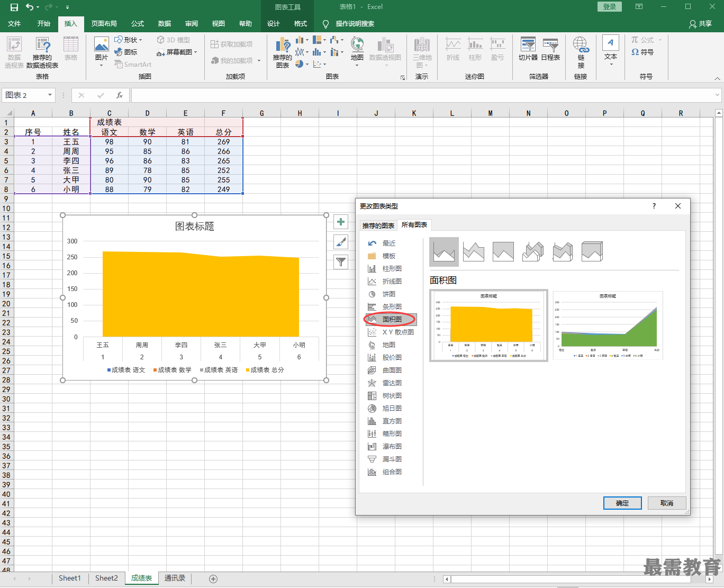Save the workbook with the save icon
Screen dimensions: 724x588
[x=14, y=7]
